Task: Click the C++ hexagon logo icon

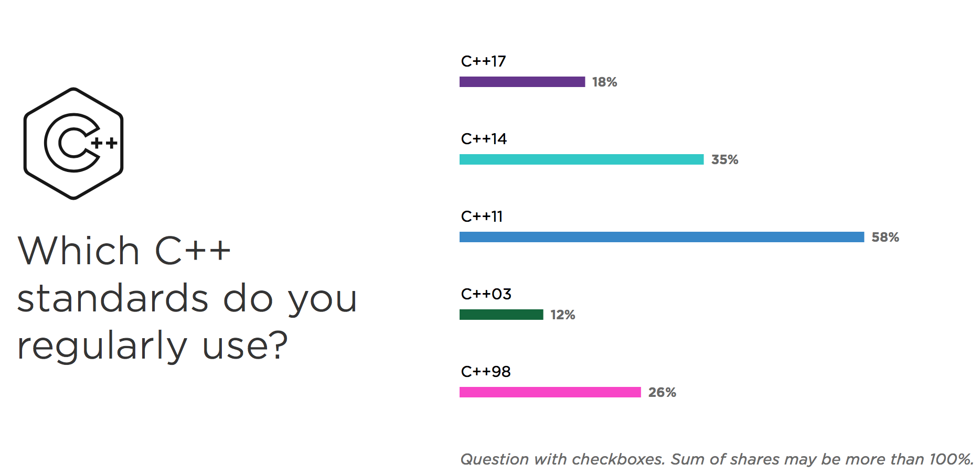Action: click(73, 144)
